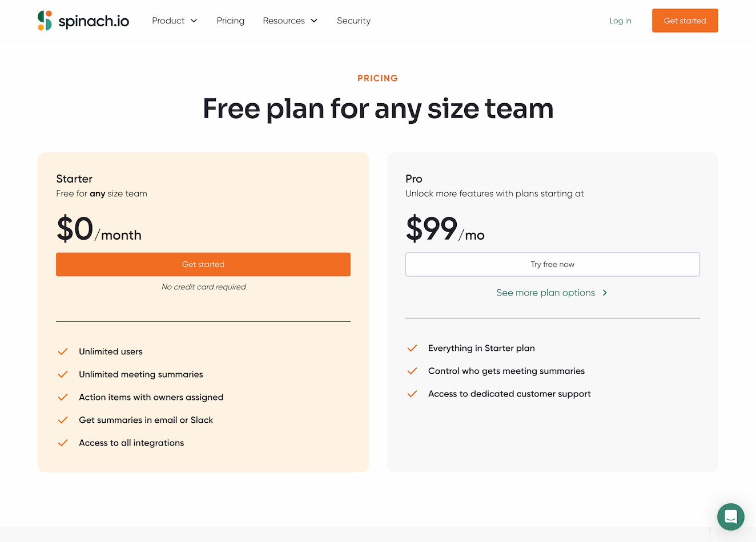Click "Try free now" for the Pro plan
This screenshot has height=542, width=756.
[x=552, y=264]
